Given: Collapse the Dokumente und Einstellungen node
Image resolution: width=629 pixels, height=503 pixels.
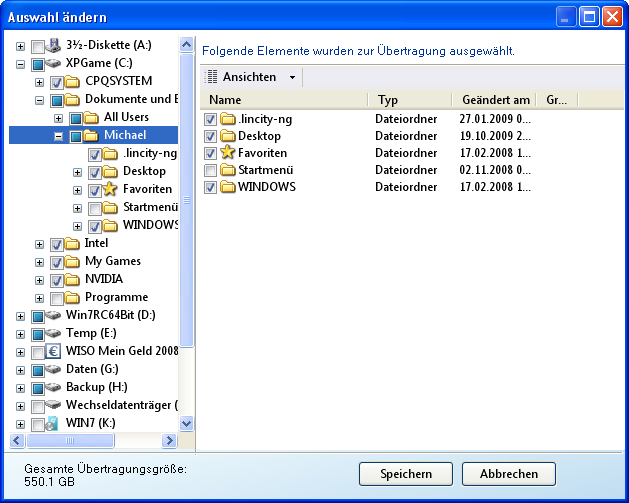Looking at the screenshot, I should pyautogui.click(x=39, y=100).
